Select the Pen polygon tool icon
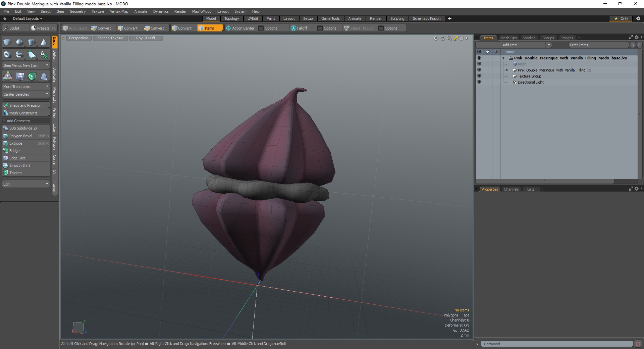This screenshot has width=644, height=349. (x=32, y=54)
